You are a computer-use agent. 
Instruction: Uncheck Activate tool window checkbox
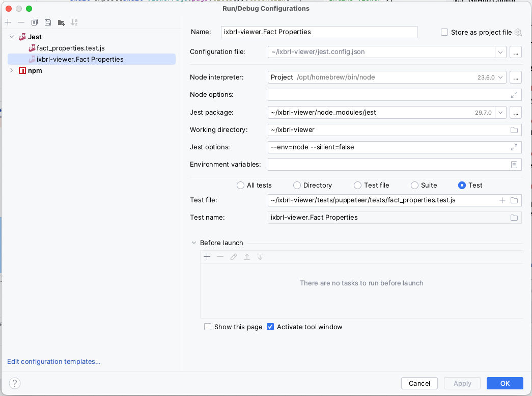coord(270,327)
